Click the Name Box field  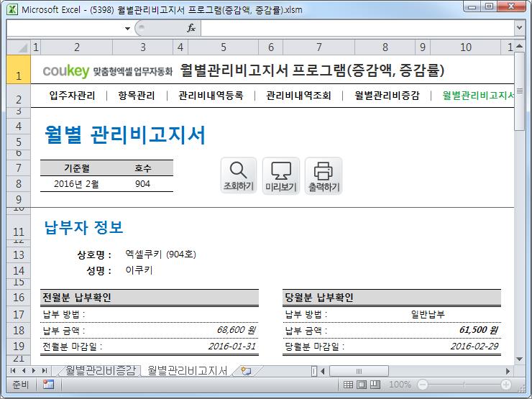[x=65, y=28]
